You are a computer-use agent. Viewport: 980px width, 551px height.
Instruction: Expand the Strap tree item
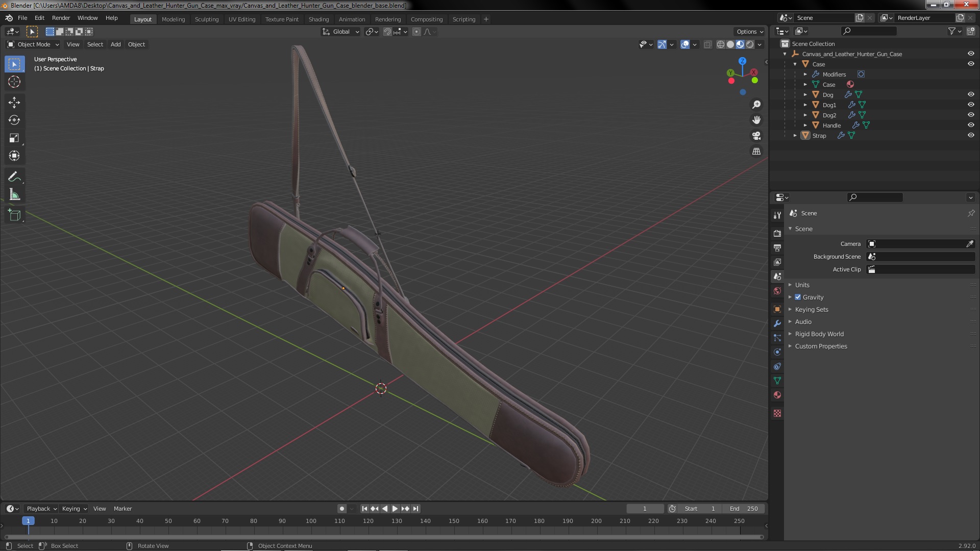[795, 136]
